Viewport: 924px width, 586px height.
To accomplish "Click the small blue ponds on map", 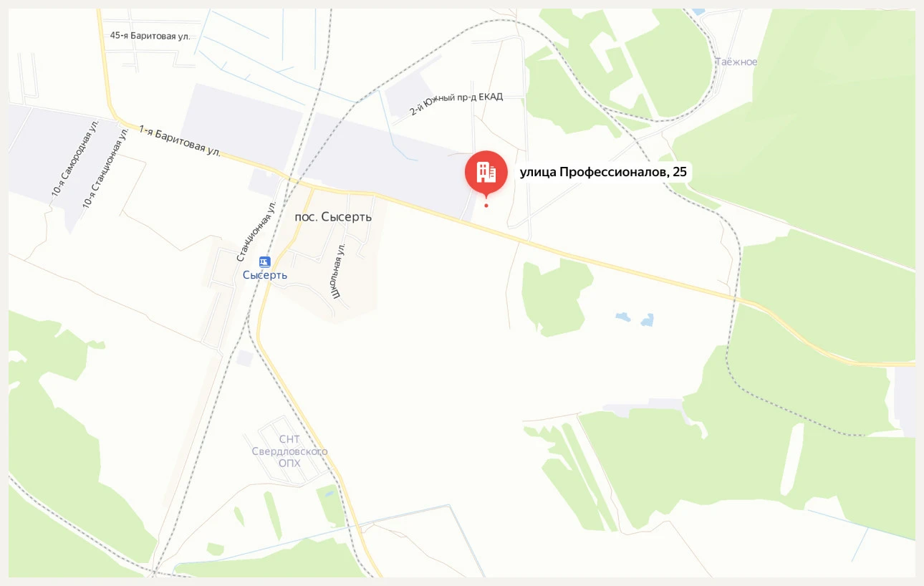I will (635, 318).
